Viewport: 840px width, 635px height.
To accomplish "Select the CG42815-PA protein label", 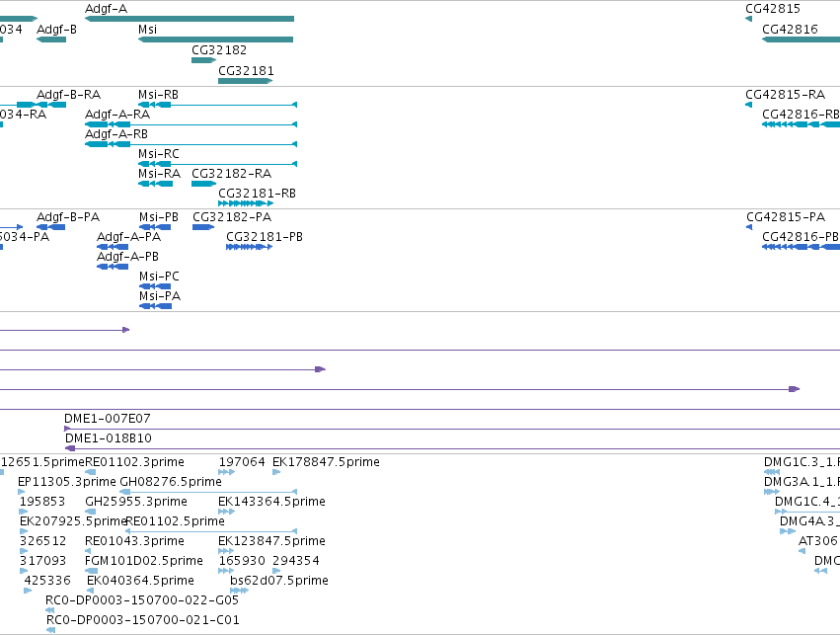I will 786,217.
